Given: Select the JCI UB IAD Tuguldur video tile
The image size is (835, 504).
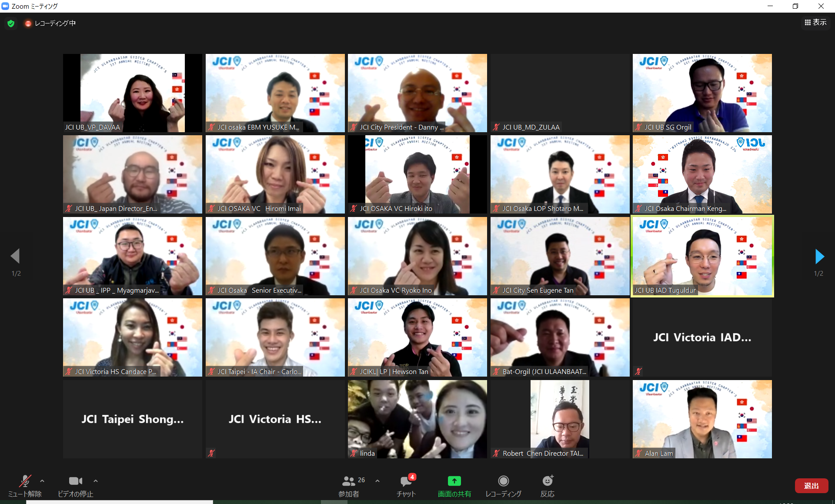Looking at the screenshot, I should (702, 256).
